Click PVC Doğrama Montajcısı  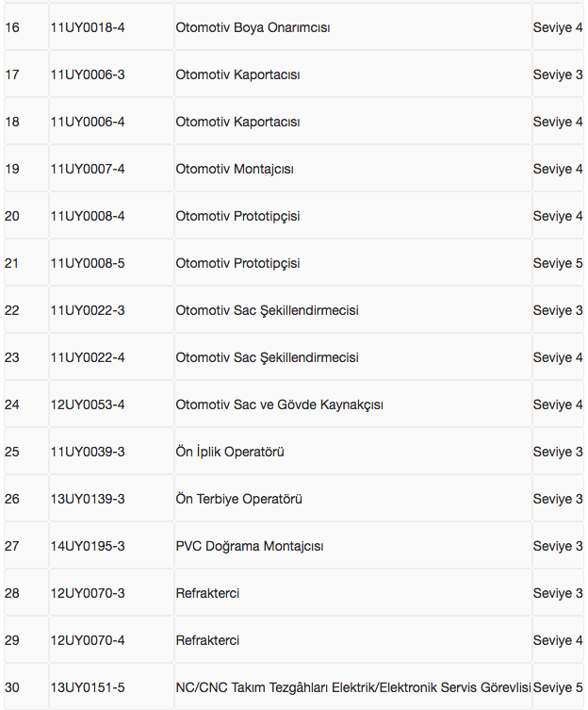(x=250, y=546)
